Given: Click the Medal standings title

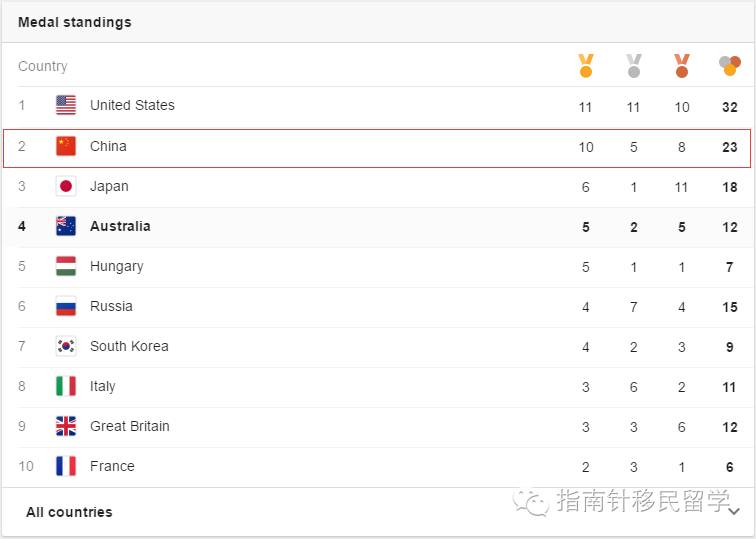Looking at the screenshot, I should (x=75, y=22).
